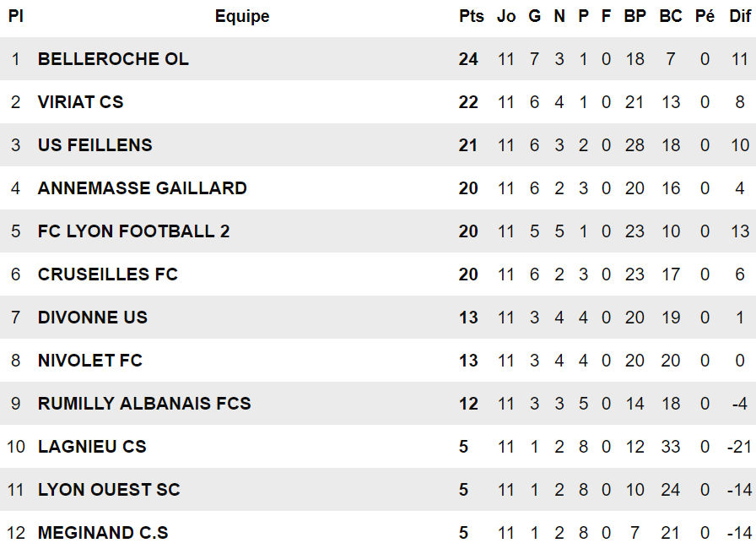Screen dimensions: 756x554
Task: Click the BELLEROCHE OL team name
Action: [113, 59]
